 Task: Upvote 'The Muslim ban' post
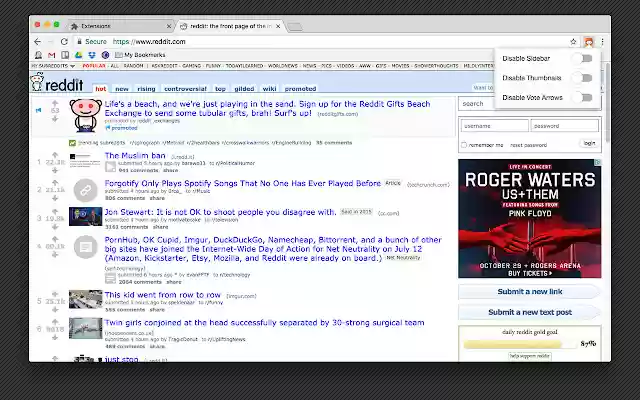55,155
